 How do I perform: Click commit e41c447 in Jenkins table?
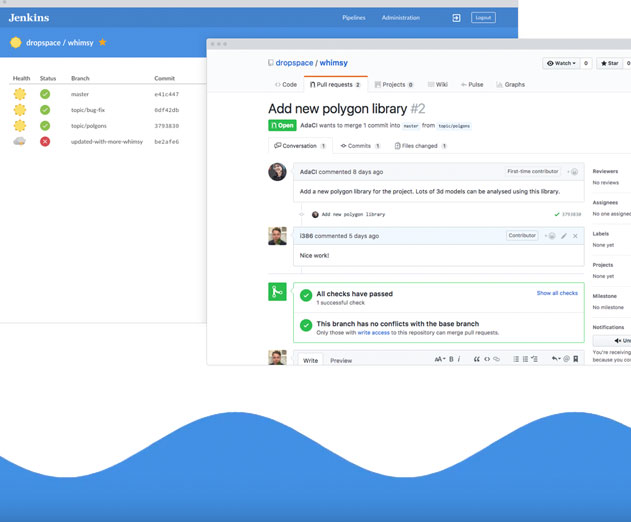(x=167, y=94)
